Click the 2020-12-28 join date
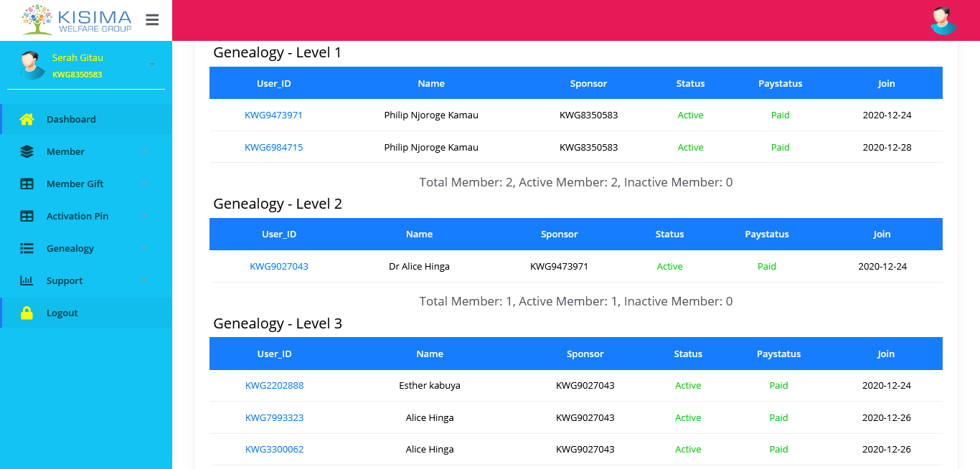Image resolution: width=980 pixels, height=469 pixels. pos(887,147)
